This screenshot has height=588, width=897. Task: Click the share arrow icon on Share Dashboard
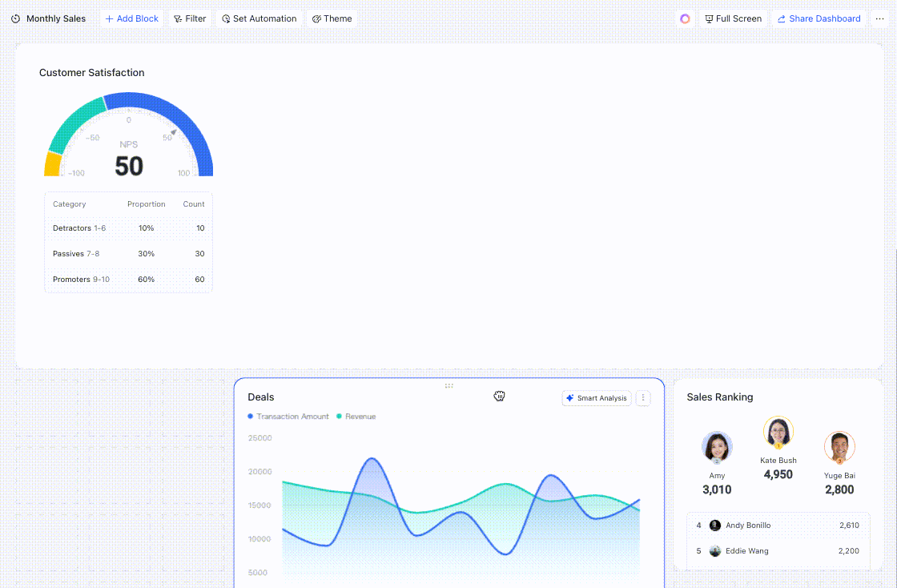(781, 18)
